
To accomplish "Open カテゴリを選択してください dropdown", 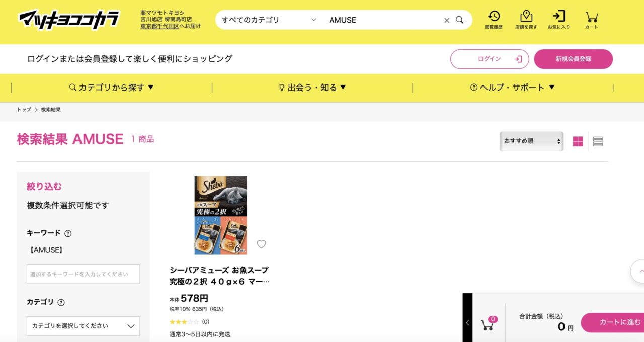I will tap(83, 326).
